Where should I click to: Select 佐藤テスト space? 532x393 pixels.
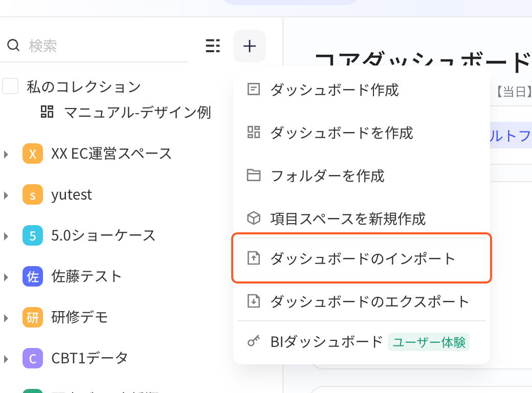pos(86,276)
